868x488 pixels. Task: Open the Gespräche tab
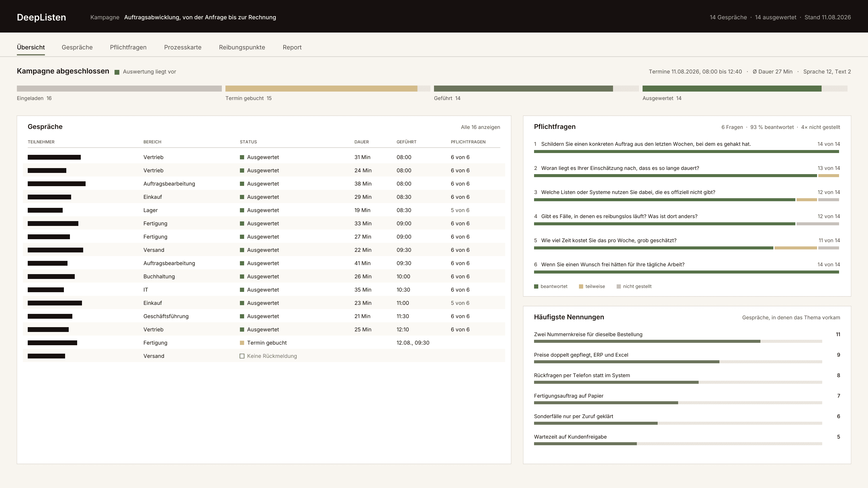pos(77,47)
